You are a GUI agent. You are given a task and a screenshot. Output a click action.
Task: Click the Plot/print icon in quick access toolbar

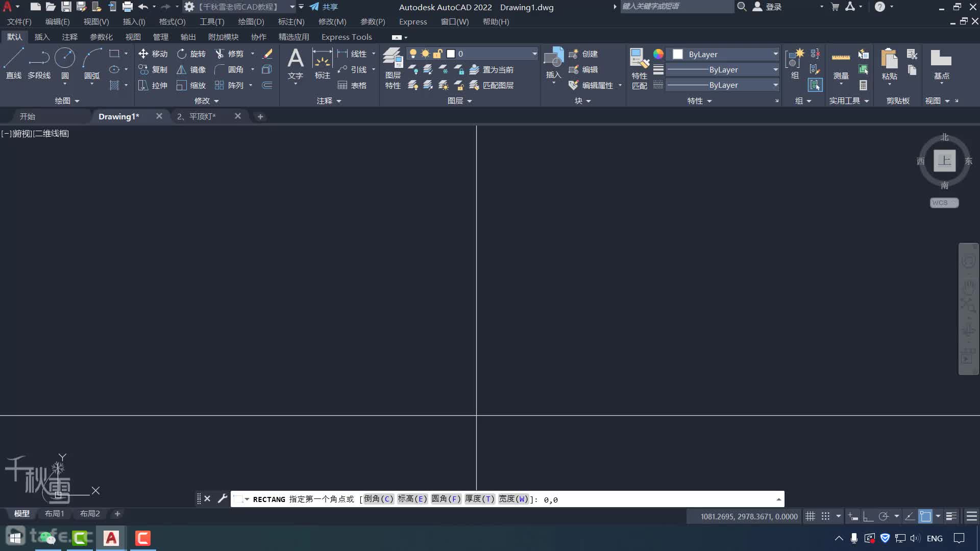128,7
